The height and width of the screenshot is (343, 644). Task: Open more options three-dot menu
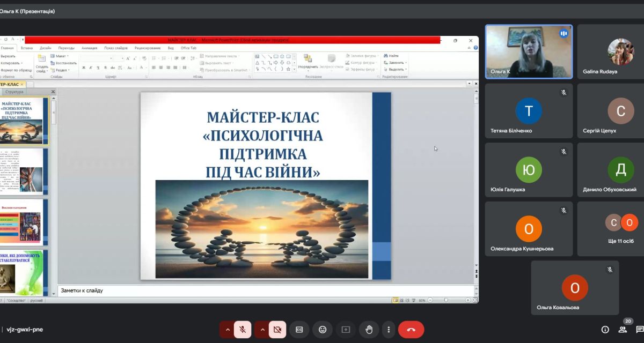pyautogui.click(x=388, y=330)
